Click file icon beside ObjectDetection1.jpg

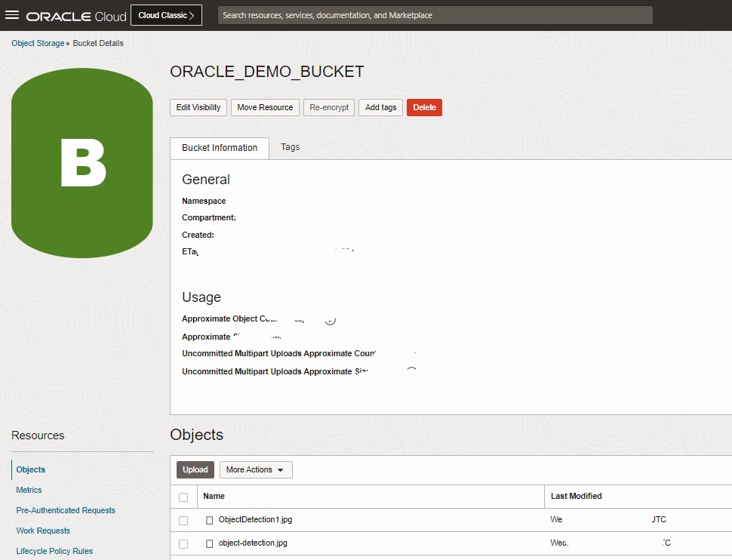coord(210,520)
